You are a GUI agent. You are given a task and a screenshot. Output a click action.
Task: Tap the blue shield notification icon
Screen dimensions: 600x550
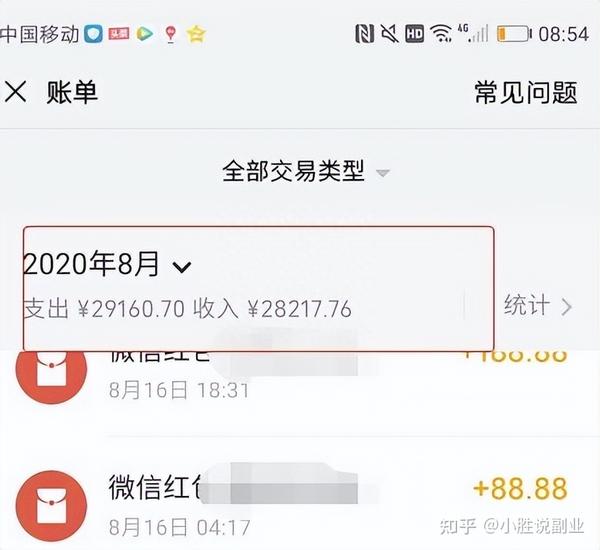tap(93, 33)
